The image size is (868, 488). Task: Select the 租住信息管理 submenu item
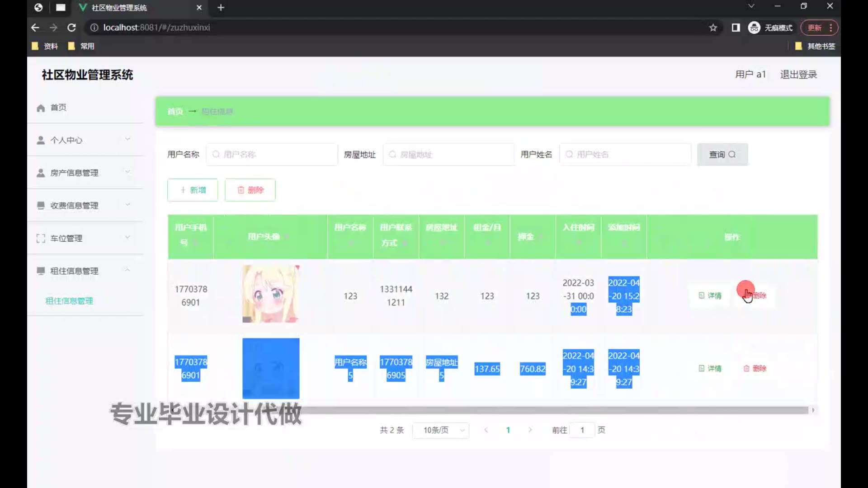[69, 301]
